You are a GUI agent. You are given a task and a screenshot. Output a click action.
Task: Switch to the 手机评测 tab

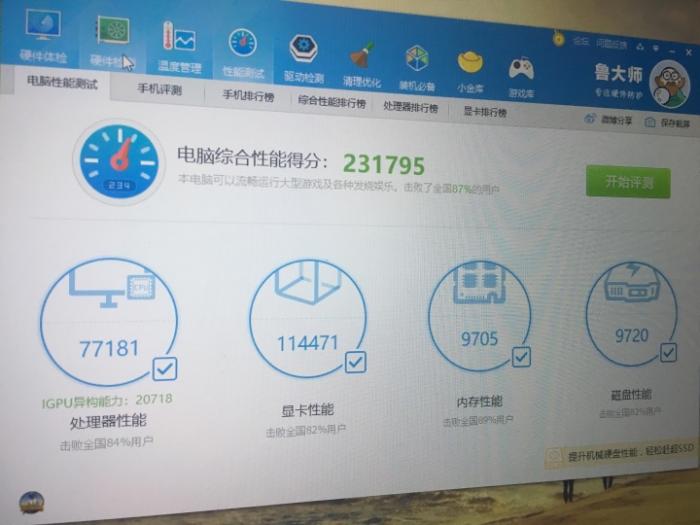pyautogui.click(x=159, y=91)
